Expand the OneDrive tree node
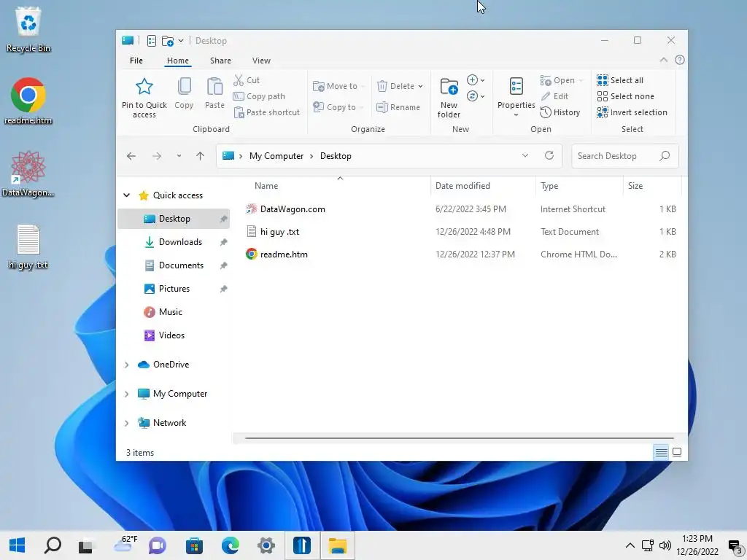The width and height of the screenshot is (747, 560). click(x=127, y=365)
